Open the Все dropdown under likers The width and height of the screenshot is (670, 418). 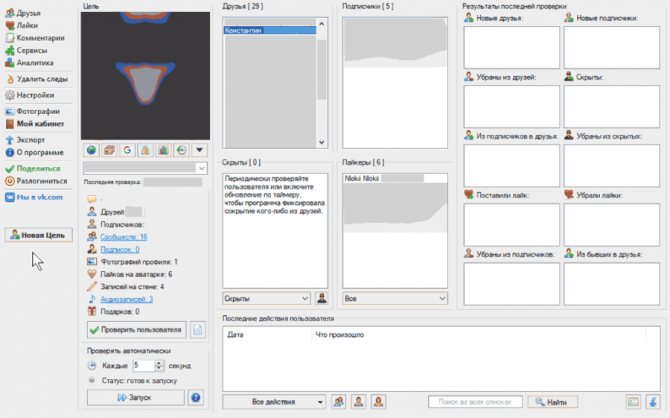[395, 298]
